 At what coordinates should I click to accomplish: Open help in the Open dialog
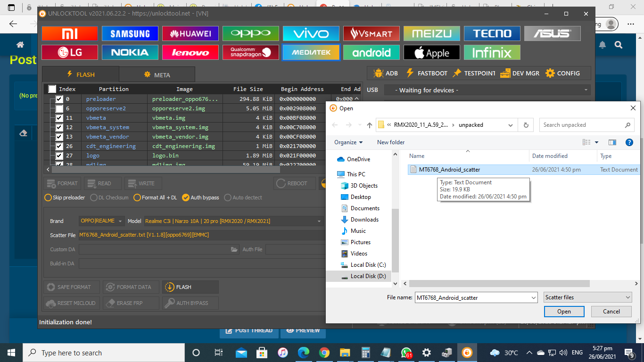pos(629,142)
